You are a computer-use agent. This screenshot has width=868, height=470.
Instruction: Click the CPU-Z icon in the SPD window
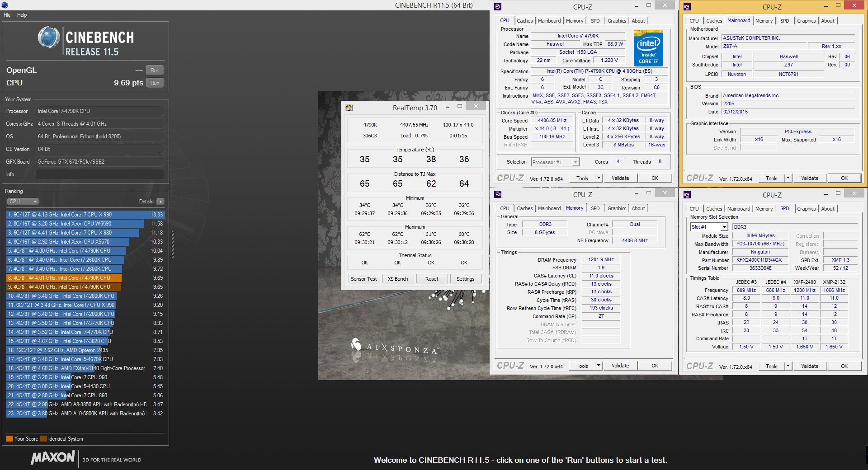[x=687, y=195]
